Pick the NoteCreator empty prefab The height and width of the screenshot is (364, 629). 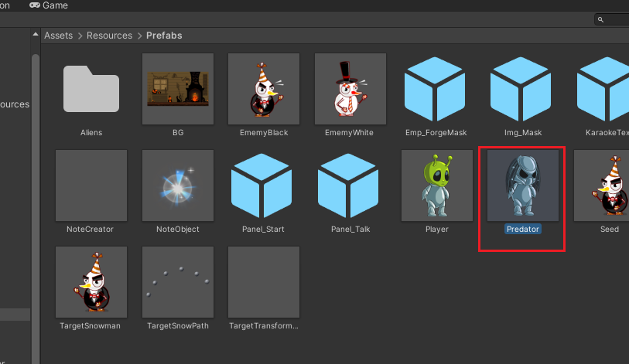[91, 185]
